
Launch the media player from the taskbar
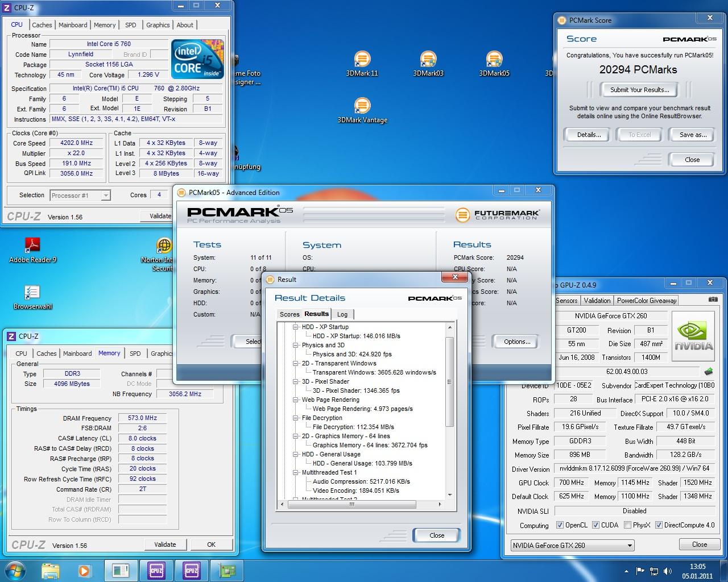tap(84, 570)
